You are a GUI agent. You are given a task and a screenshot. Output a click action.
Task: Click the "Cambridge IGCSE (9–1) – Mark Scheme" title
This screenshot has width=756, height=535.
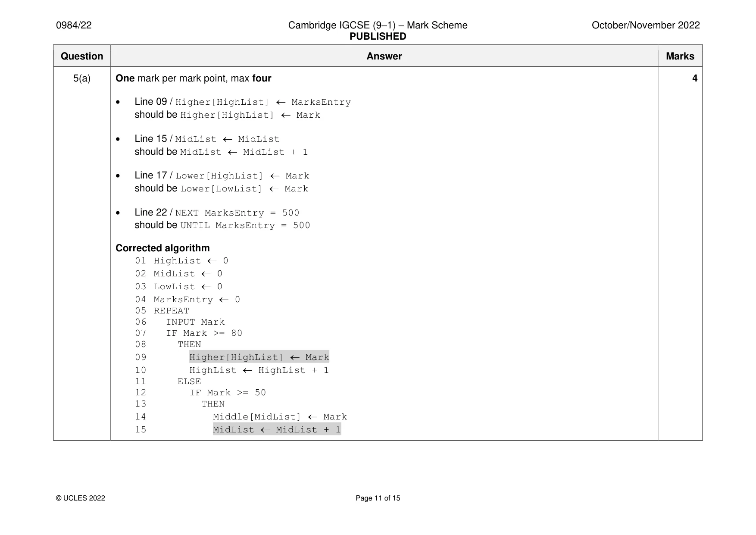click(378, 25)
